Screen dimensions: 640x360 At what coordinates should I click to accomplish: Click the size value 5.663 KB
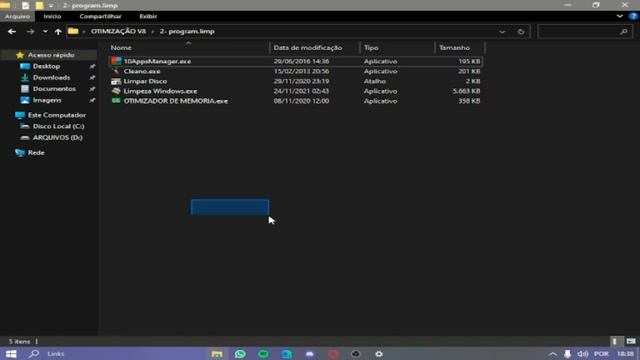[467, 91]
